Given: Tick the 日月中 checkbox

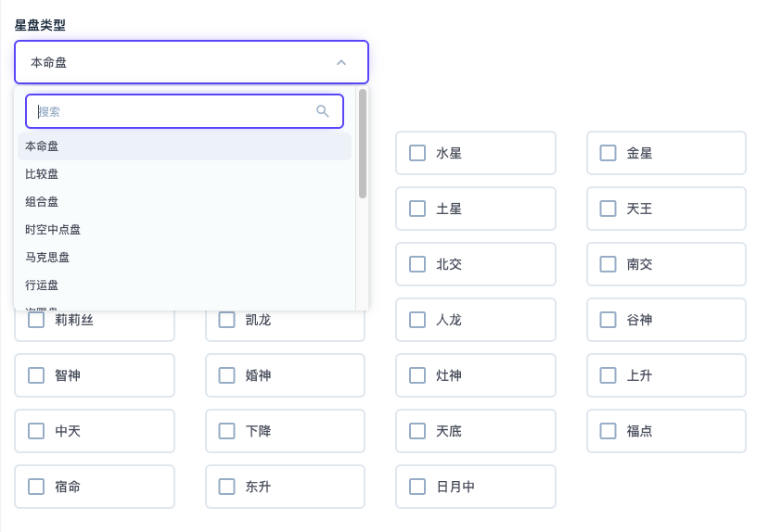Looking at the screenshot, I should 417,487.
